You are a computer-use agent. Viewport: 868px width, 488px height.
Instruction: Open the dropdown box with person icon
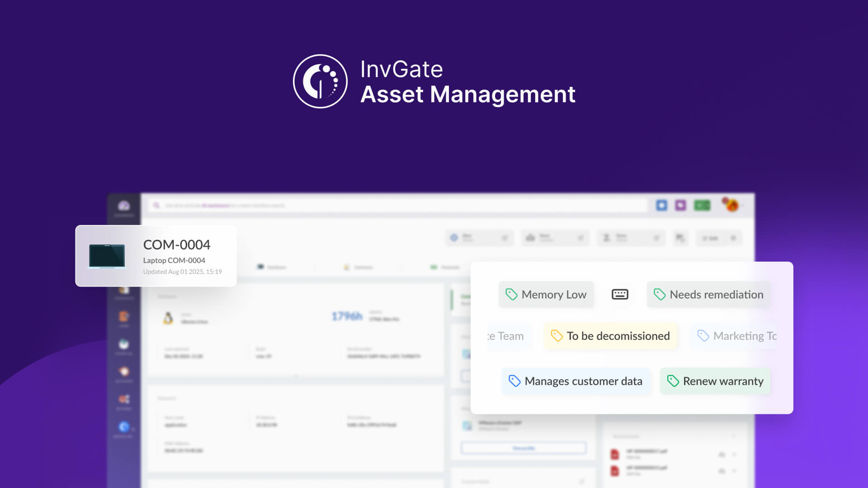pos(632,238)
